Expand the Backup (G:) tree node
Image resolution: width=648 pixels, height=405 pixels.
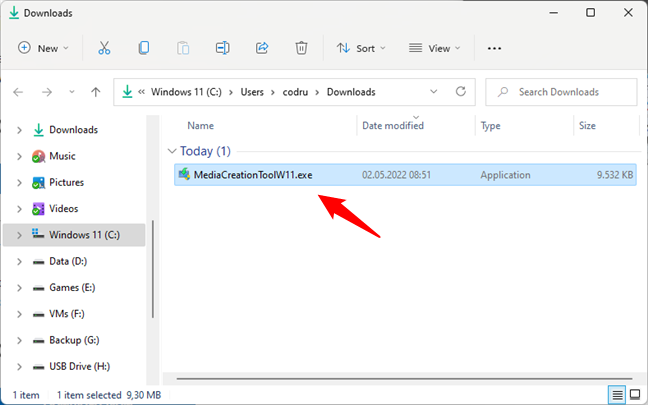tap(19, 341)
